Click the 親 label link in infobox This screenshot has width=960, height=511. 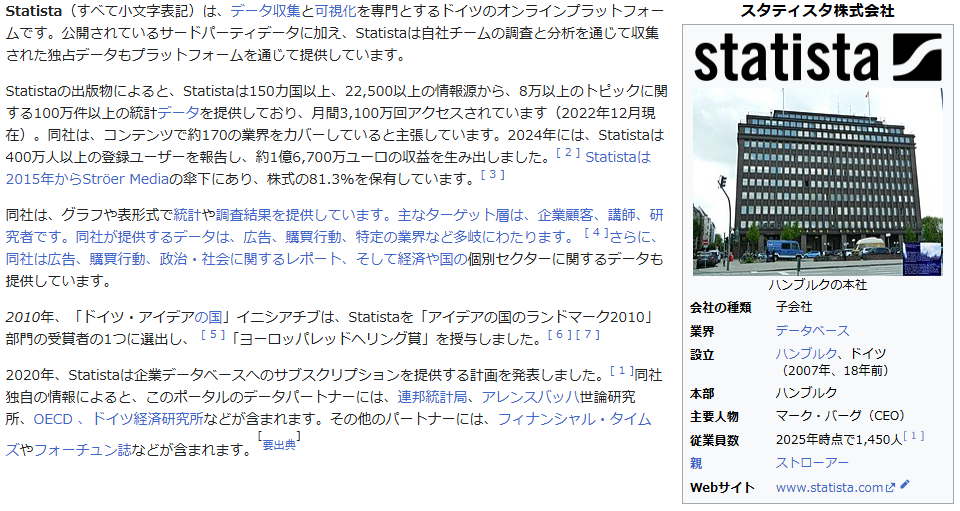click(696, 463)
